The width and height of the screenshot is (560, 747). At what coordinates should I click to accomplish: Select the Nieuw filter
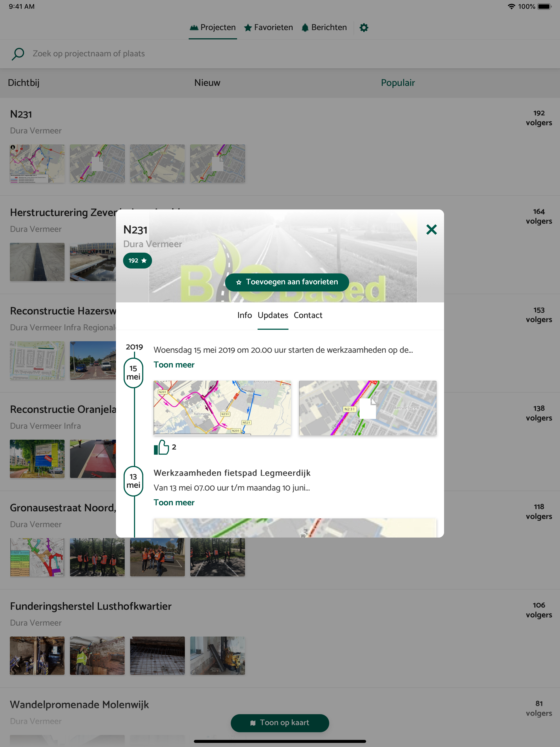tap(207, 83)
